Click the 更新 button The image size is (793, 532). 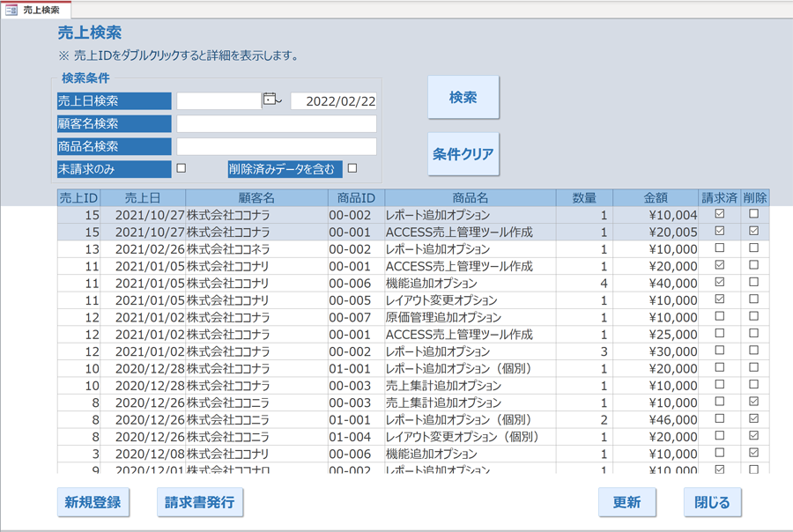(627, 502)
